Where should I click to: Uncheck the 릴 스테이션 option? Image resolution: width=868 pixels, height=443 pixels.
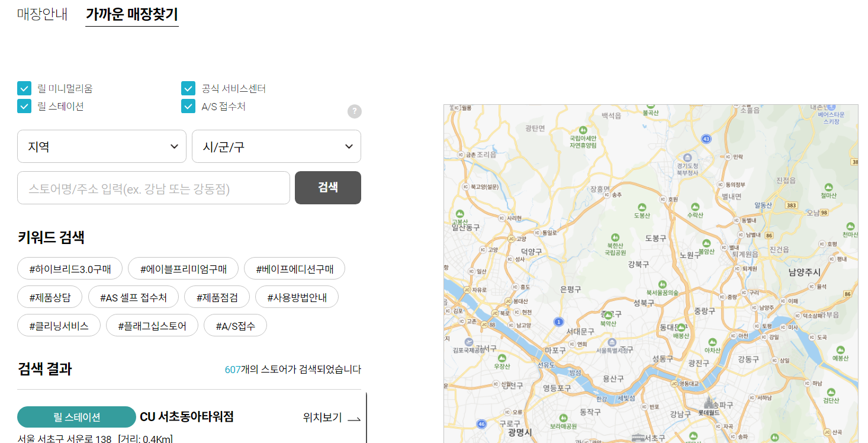point(24,107)
